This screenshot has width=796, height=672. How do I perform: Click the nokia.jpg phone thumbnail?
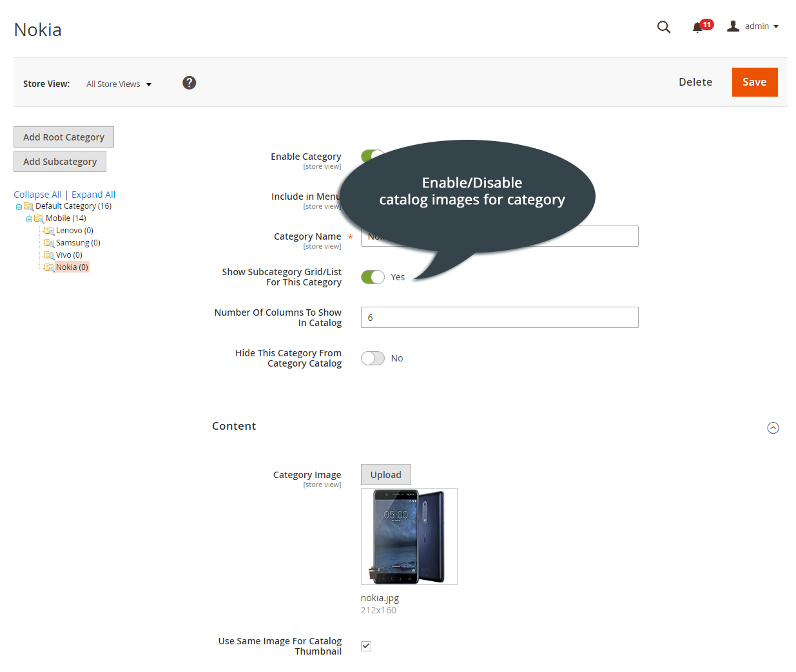click(409, 536)
